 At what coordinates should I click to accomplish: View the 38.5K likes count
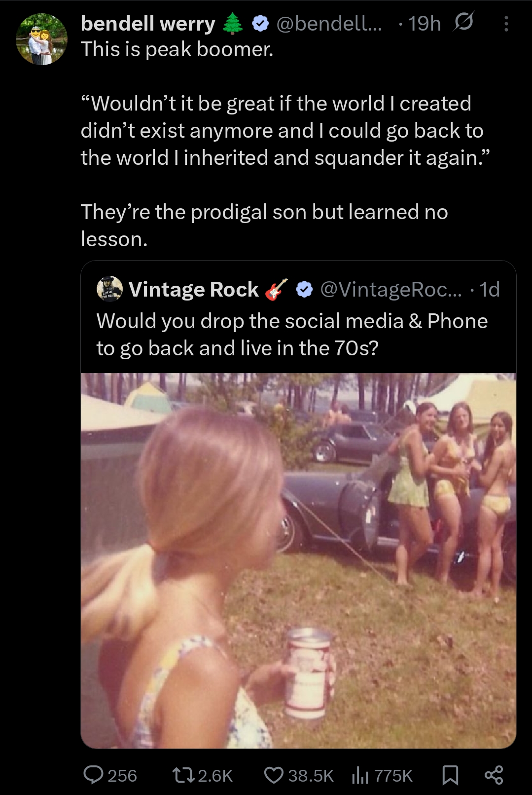click(311, 776)
